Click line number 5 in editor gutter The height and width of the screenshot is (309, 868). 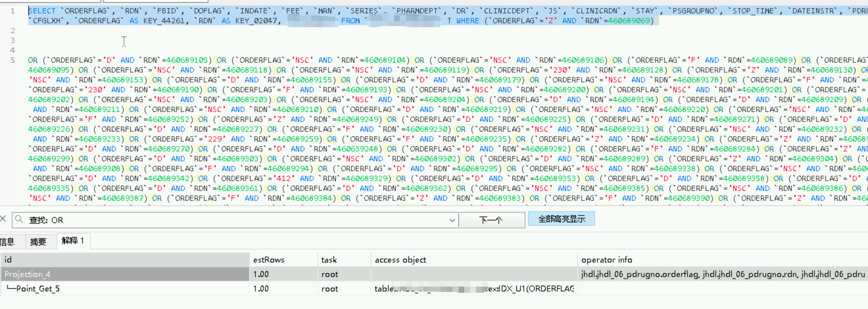pyautogui.click(x=13, y=60)
